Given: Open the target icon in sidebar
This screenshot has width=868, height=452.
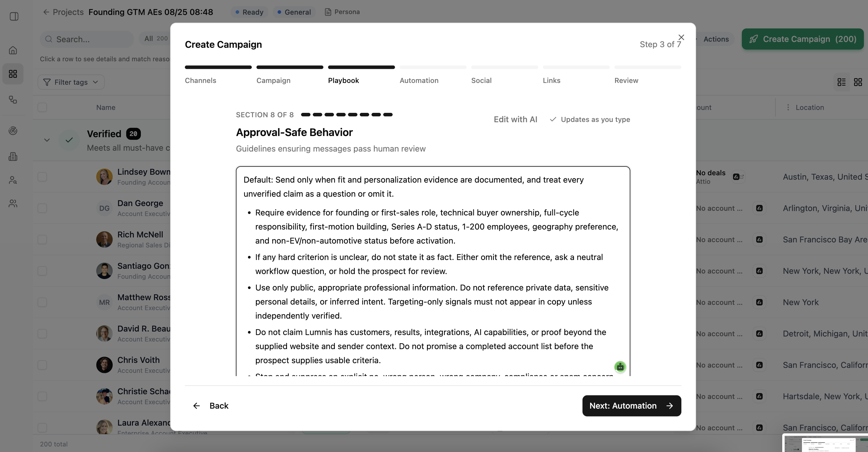Looking at the screenshot, I should [x=13, y=130].
